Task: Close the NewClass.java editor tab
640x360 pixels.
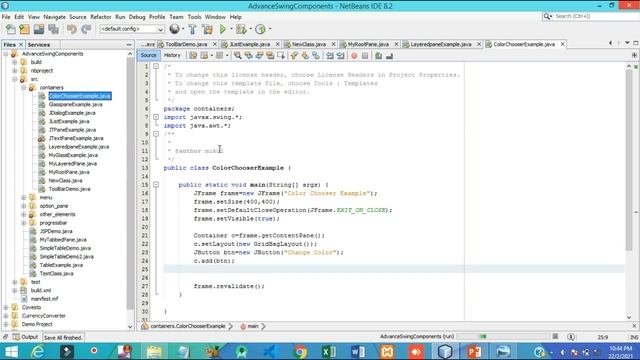Action: click(333, 44)
